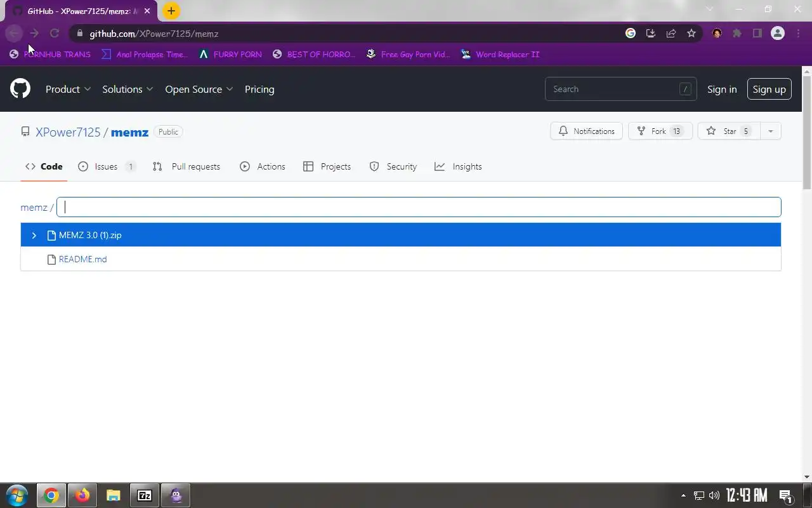Open the Notifications button
Image resolution: width=812 pixels, height=508 pixels.
[587, 131]
